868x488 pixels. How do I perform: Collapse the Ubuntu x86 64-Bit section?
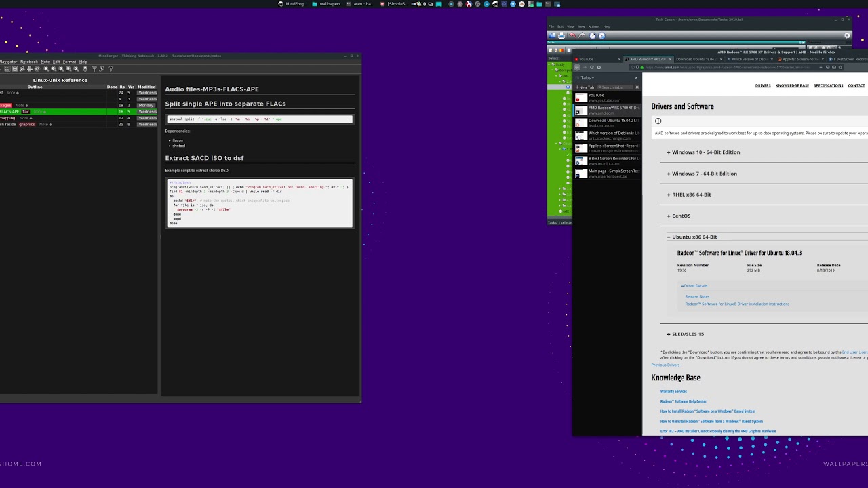(692, 237)
